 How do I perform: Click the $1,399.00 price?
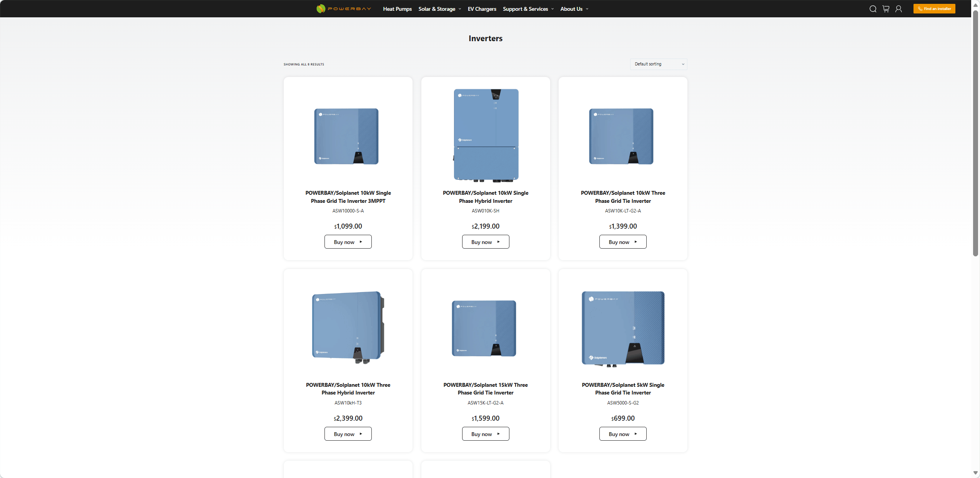pos(623,226)
